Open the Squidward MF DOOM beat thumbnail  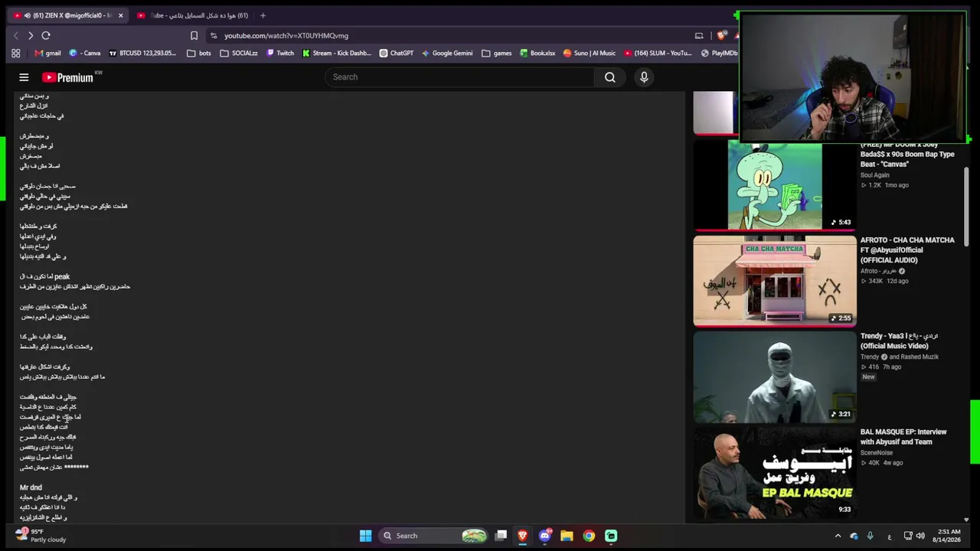pos(775,185)
